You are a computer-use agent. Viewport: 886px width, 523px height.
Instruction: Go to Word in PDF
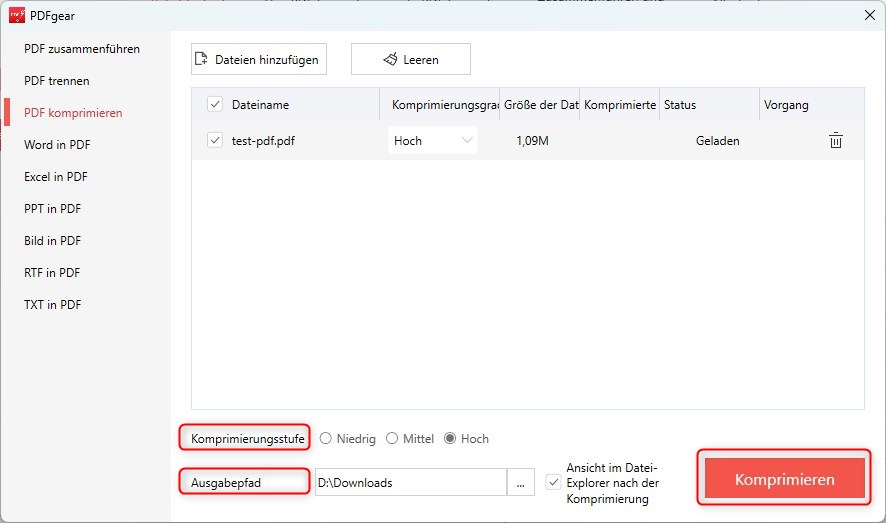pos(57,145)
